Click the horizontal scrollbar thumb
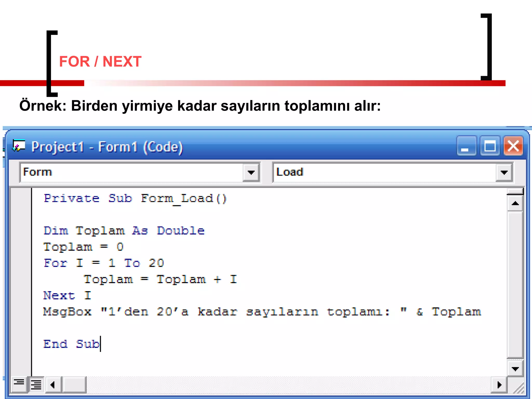532x399 pixels. [x=74, y=384]
